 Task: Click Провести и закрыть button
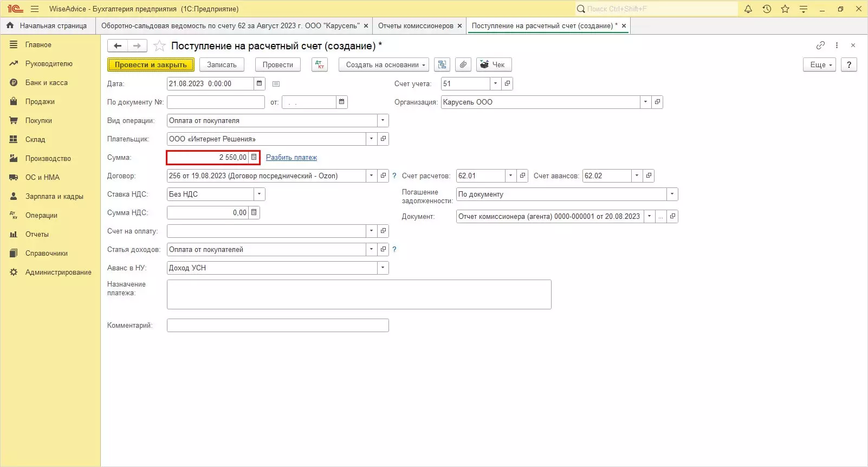[151, 64]
